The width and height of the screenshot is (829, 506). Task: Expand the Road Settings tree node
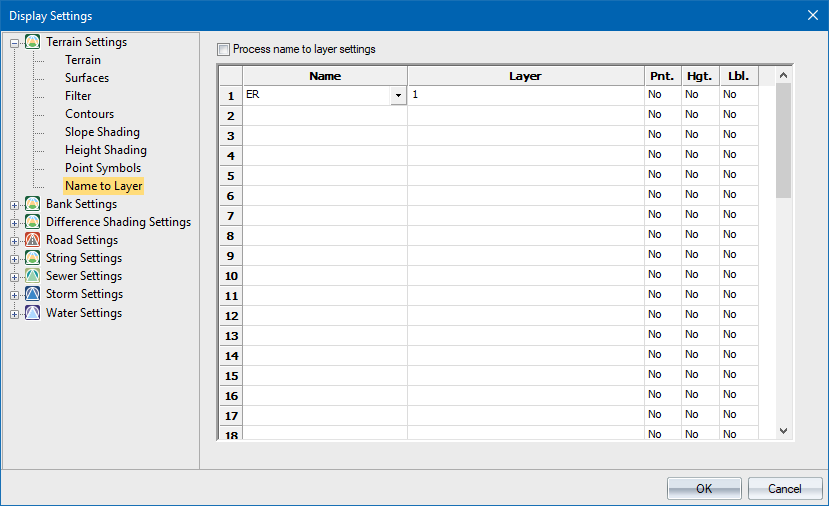pos(14,240)
